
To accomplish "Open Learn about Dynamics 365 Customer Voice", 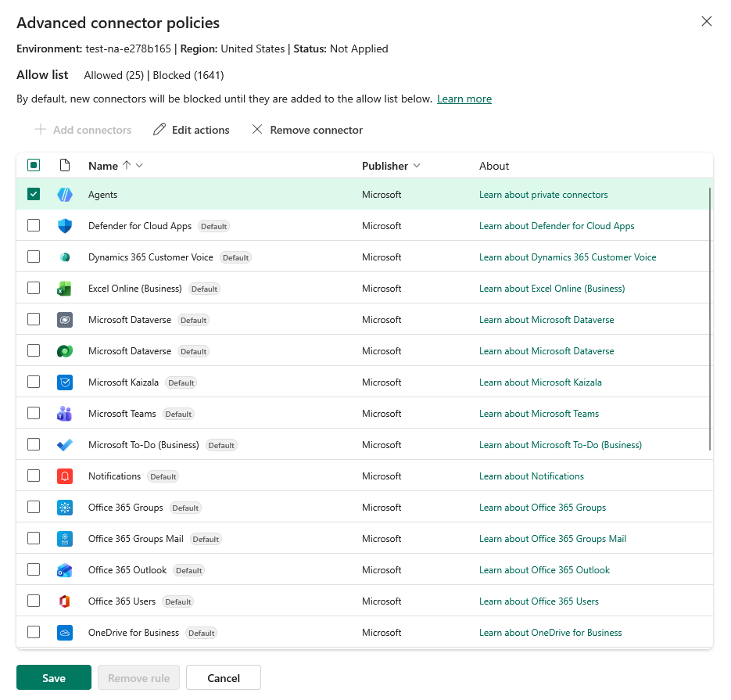I will coord(568,257).
